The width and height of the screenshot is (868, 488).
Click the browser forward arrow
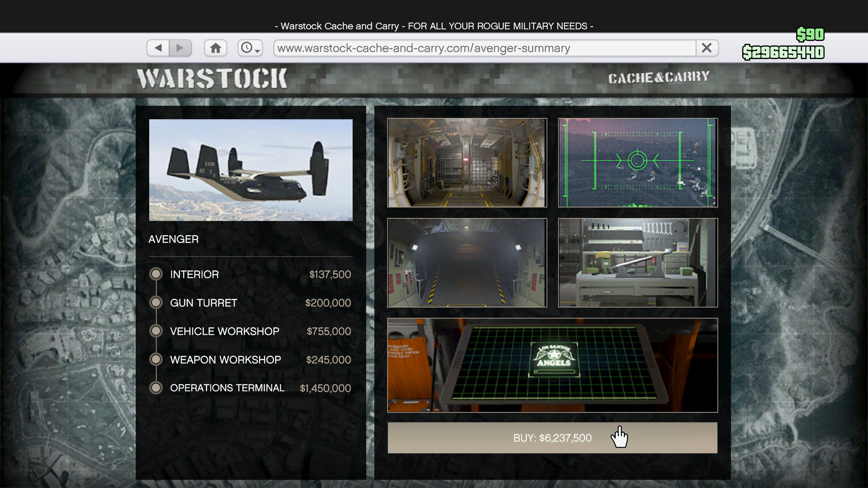tap(180, 48)
